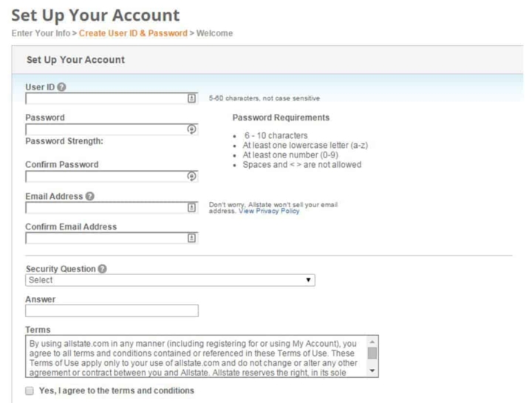Open the Security Question Select dropdown
Viewport: 532px width, 403px height.
coord(170,280)
